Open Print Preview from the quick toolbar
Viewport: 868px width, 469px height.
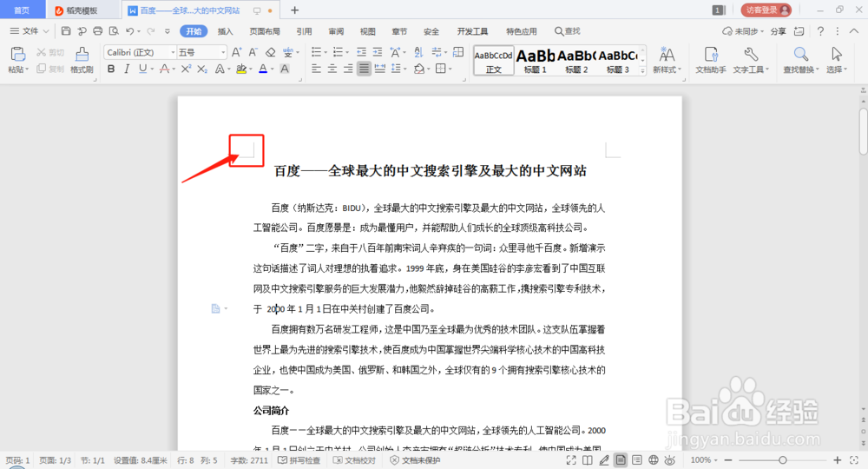pos(114,31)
